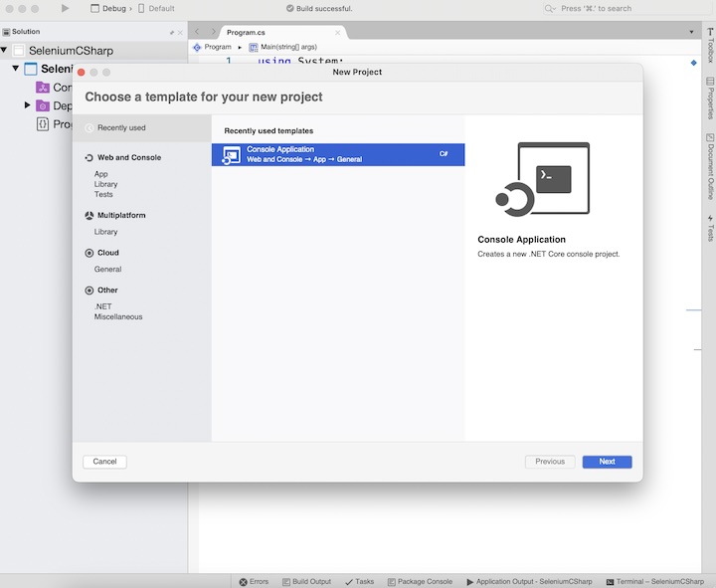Open Application Output - SeleniumCSharp pad
Image resolution: width=716 pixels, height=588 pixels.
(x=529, y=582)
